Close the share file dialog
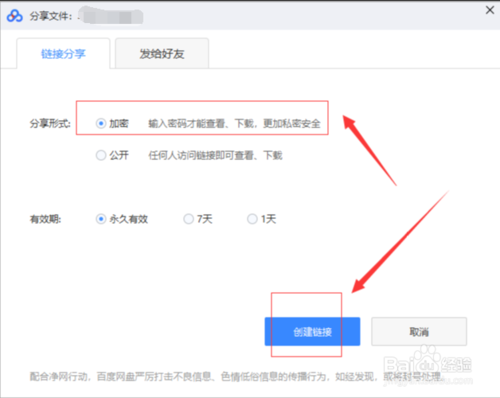The image size is (500, 398). point(490,10)
